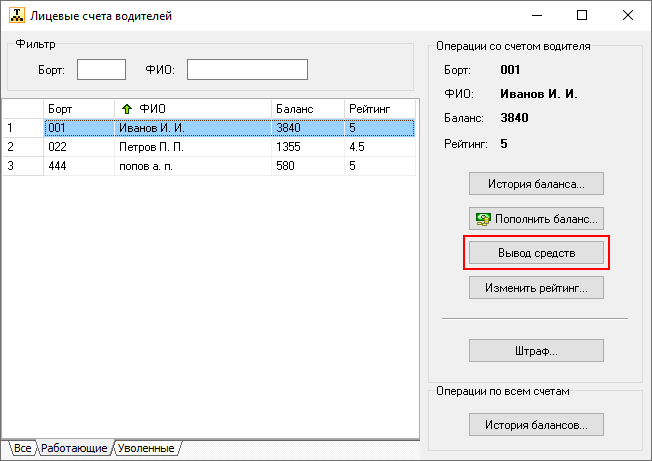Maximize the Лицевые счета водителей window
The image size is (652, 461).
click(x=582, y=15)
